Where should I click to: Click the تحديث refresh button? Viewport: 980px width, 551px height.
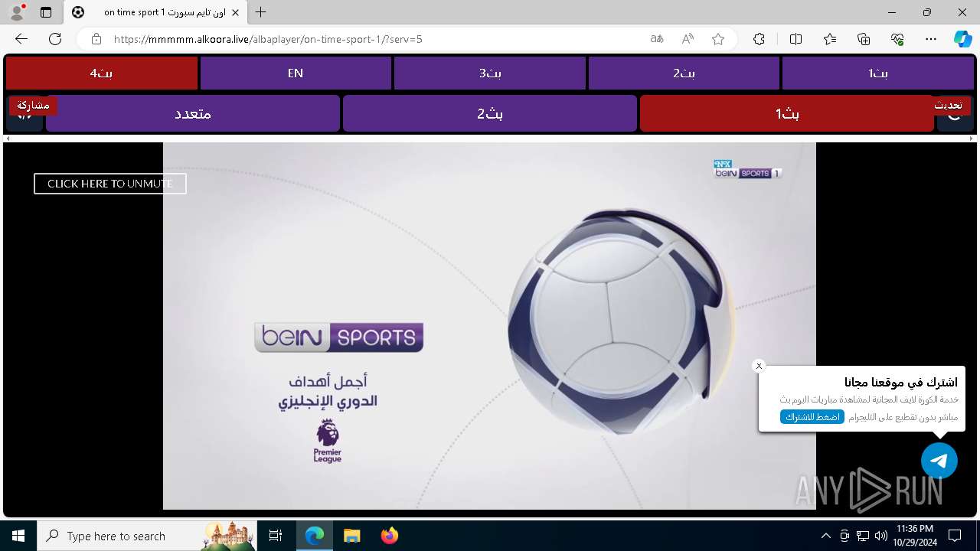pyautogui.click(x=948, y=106)
